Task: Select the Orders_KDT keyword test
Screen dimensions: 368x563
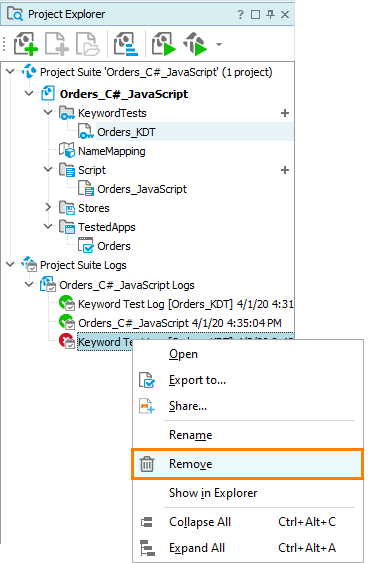Action: point(126,132)
